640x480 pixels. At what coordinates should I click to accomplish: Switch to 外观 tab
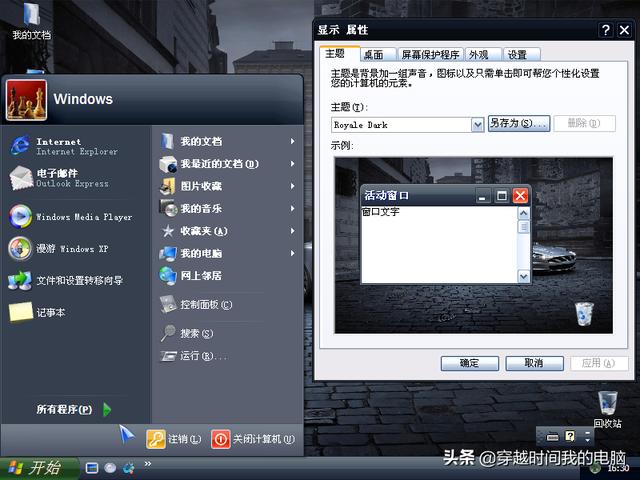tap(483, 55)
